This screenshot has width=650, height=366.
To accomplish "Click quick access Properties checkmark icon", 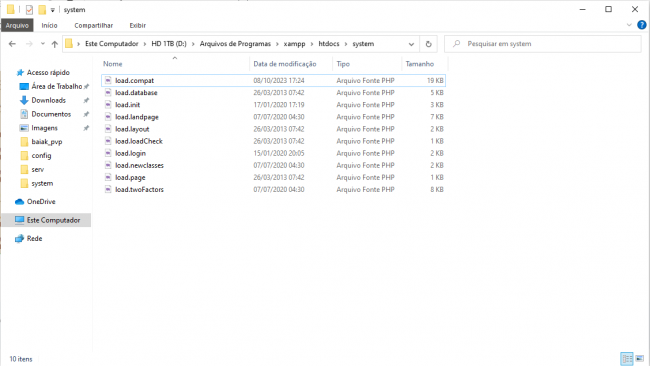I will click(x=29, y=10).
